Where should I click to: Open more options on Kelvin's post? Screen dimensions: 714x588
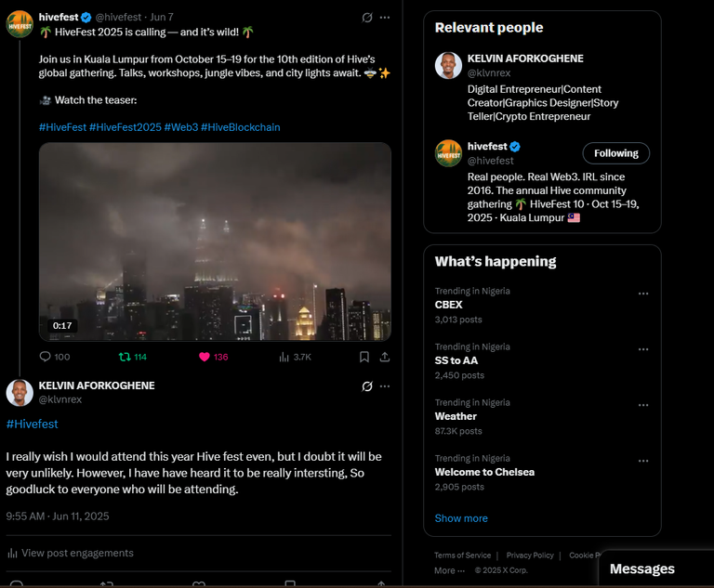click(x=385, y=386)
